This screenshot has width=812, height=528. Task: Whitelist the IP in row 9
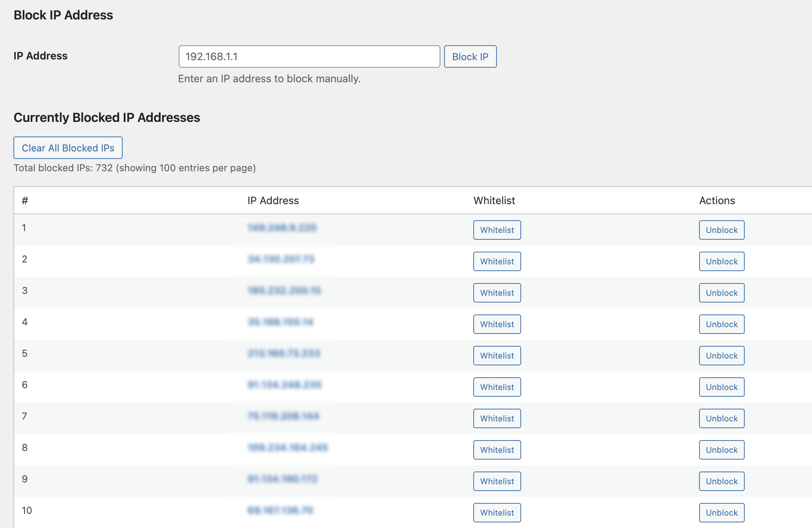497,481
